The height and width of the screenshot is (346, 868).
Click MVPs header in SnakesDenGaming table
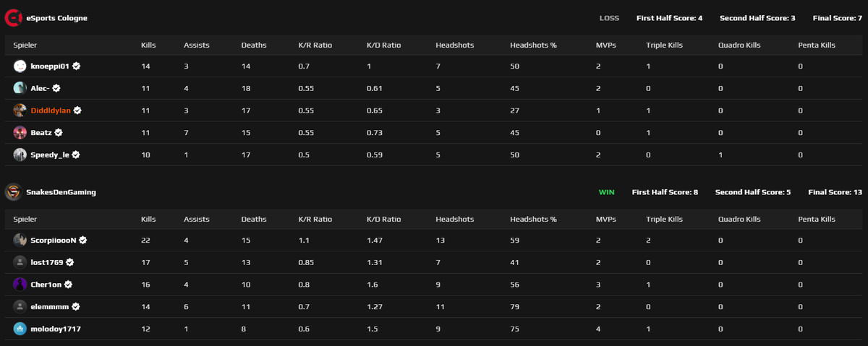[x=605, y=219]
